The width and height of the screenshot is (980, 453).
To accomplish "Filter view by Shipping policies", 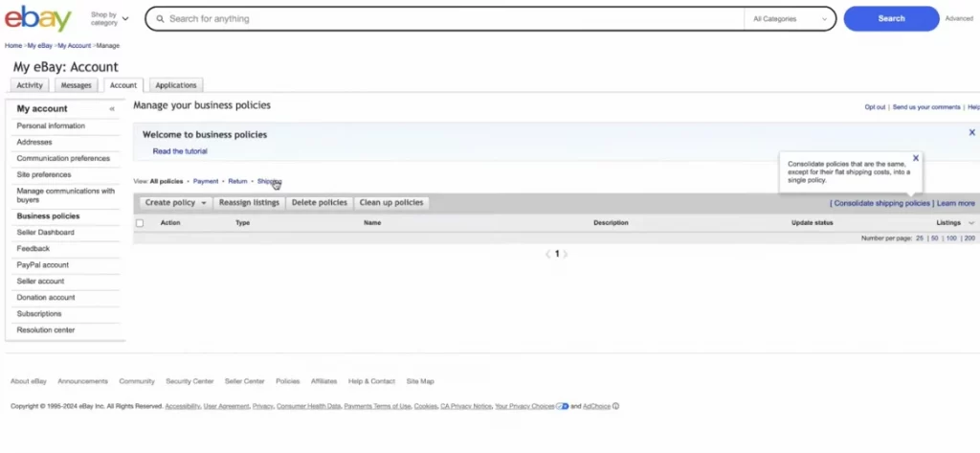I will (269, 181).
